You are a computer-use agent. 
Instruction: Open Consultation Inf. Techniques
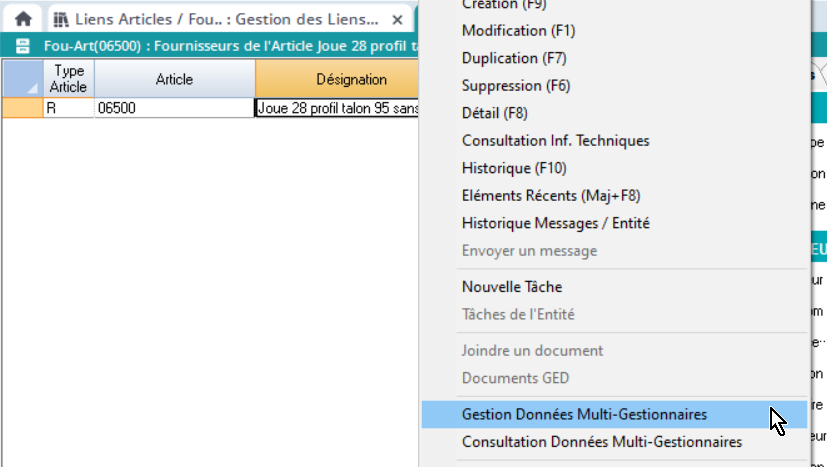(x=555, y=141)
